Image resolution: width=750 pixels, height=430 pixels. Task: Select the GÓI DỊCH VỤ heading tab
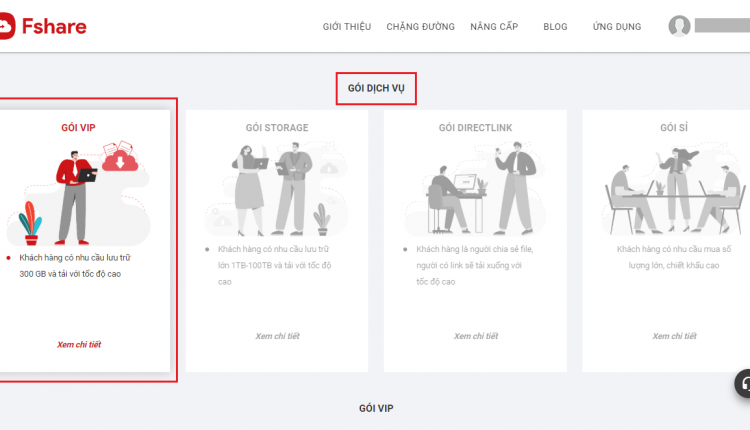(x=376, y=88)
